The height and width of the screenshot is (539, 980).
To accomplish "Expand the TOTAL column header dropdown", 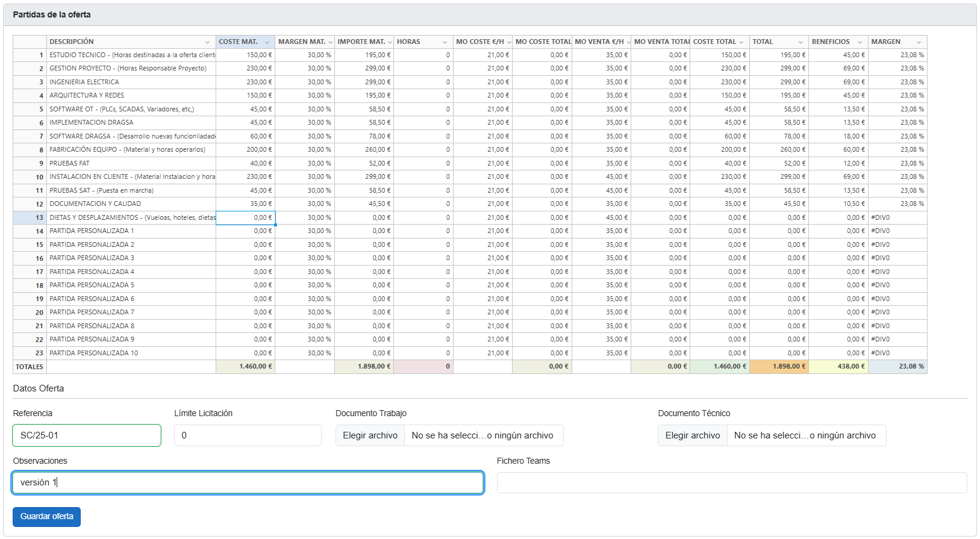I will pyautogui.click(x=801, y=42).
